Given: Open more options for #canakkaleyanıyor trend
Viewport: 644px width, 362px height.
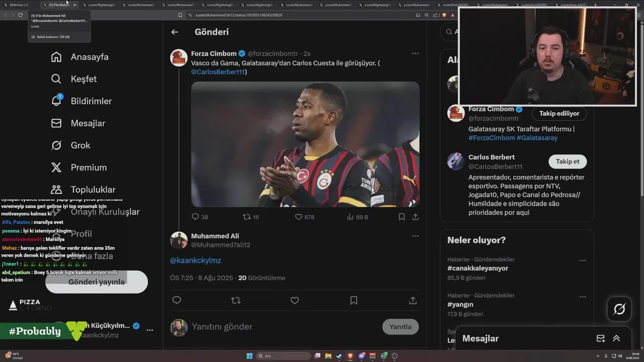Looking at the screenshot, I should point(583,260).
